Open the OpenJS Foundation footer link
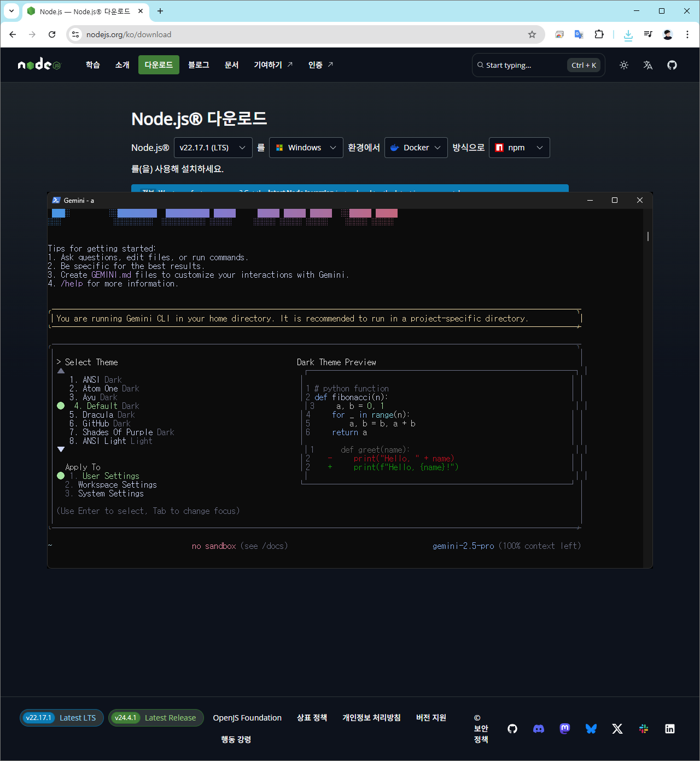 [247, 718]
